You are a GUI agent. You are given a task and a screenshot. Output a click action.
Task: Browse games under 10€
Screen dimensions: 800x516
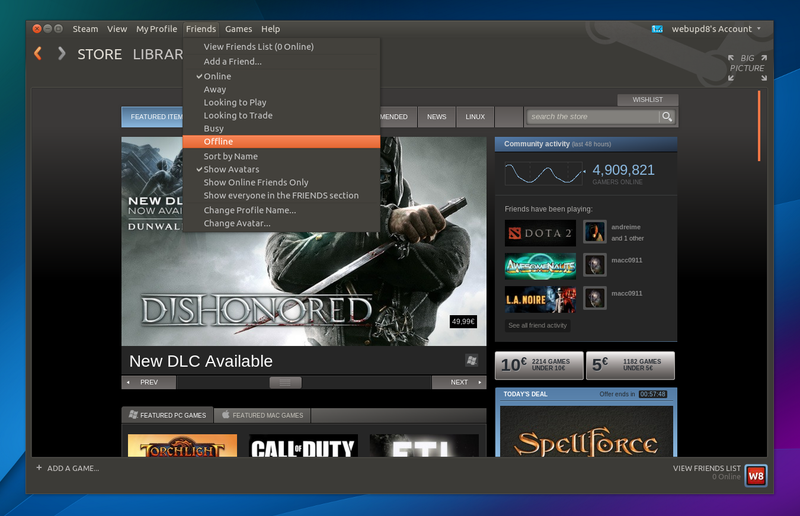point(539,365)
